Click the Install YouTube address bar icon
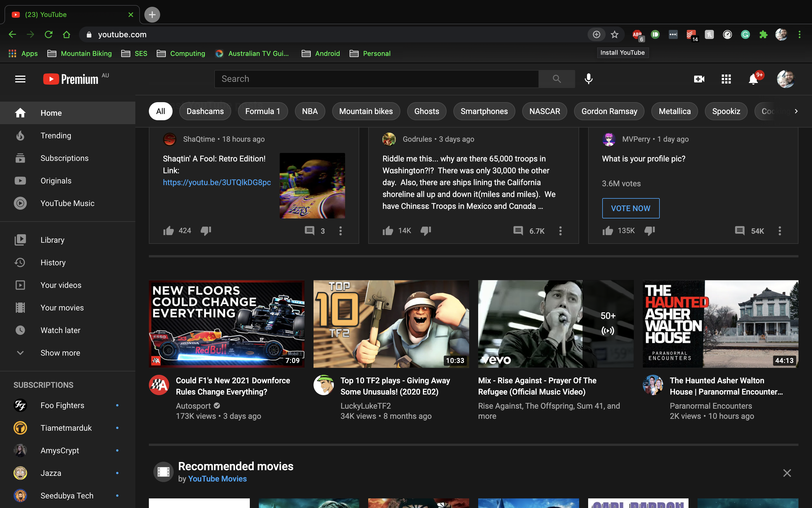Screen dimensions: 812x508 click(x=596, y=34)
